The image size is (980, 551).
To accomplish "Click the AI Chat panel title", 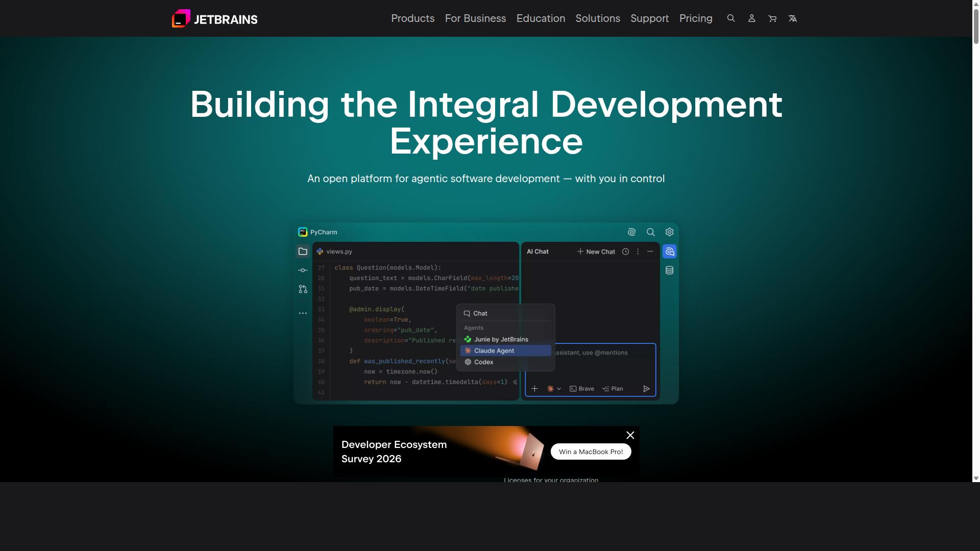I will click(x=537, y=252).
